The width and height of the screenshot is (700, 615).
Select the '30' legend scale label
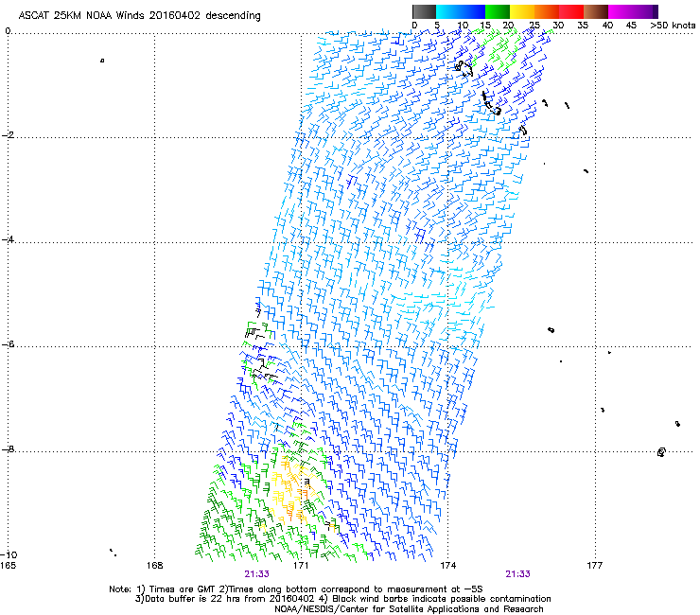558,26
